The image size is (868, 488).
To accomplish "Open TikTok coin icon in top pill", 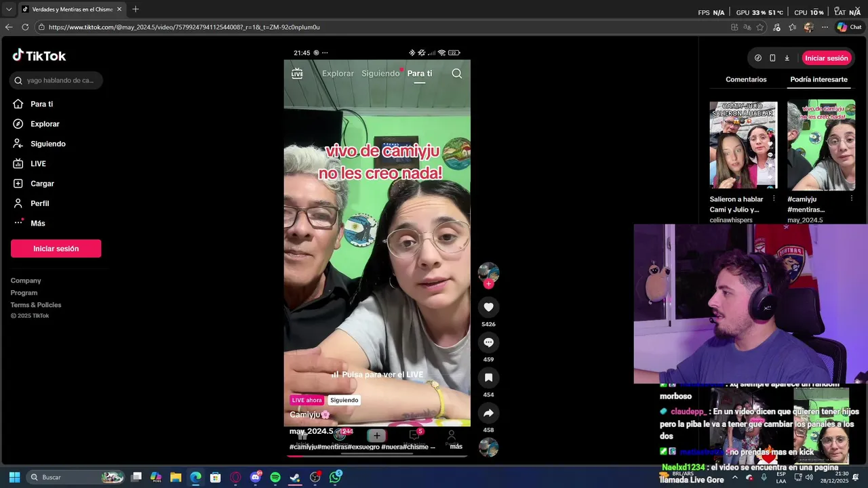I will (758, 58).
